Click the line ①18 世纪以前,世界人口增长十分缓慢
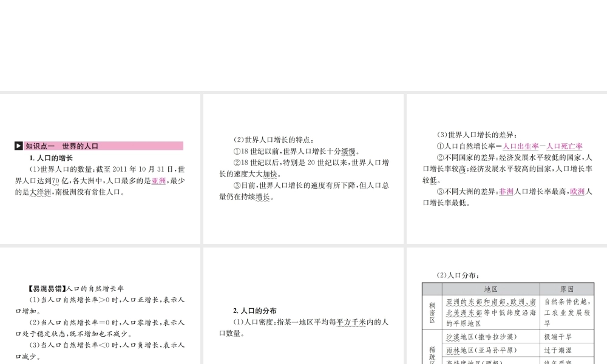 point(297,151)
